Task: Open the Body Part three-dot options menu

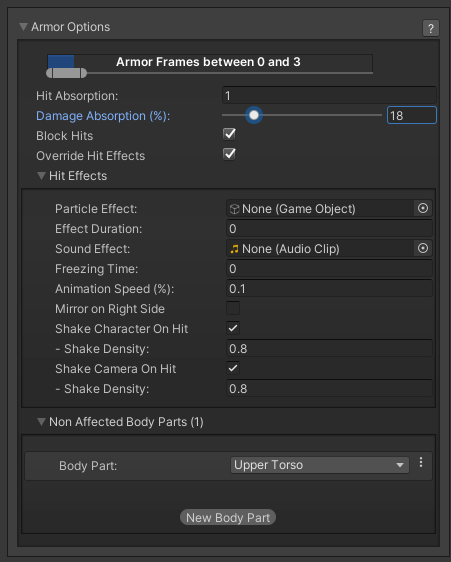Action: 421,462
